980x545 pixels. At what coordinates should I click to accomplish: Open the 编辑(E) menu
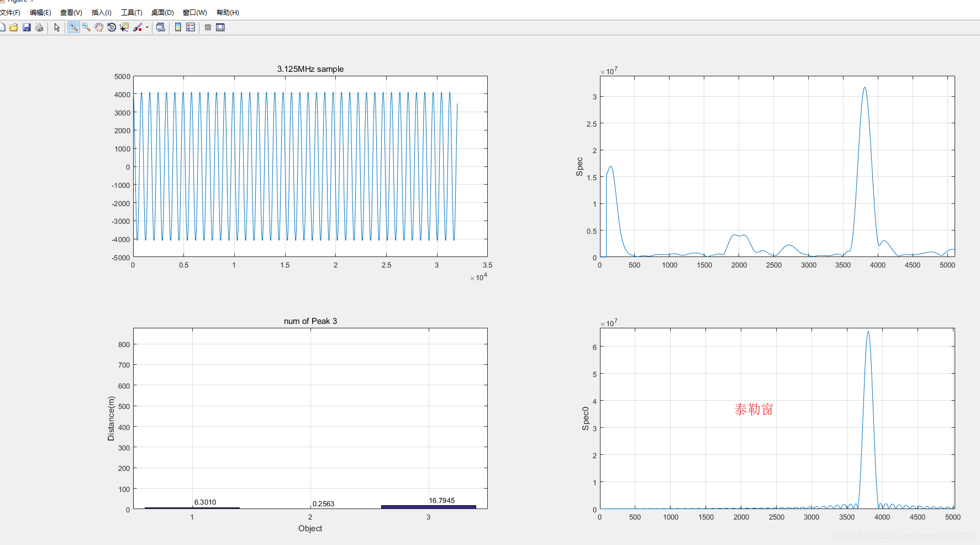click(40, 12)
